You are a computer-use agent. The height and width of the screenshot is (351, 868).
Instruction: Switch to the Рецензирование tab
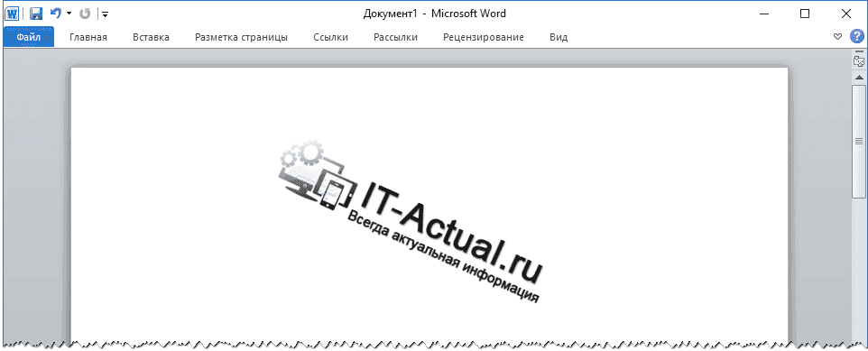pos(484,37)
